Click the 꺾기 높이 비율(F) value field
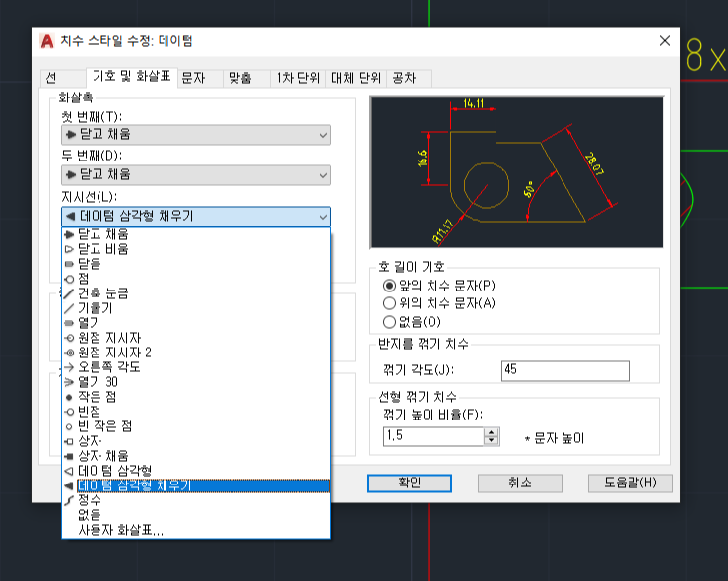Screen dimensions: 728x581 [433, 436]
